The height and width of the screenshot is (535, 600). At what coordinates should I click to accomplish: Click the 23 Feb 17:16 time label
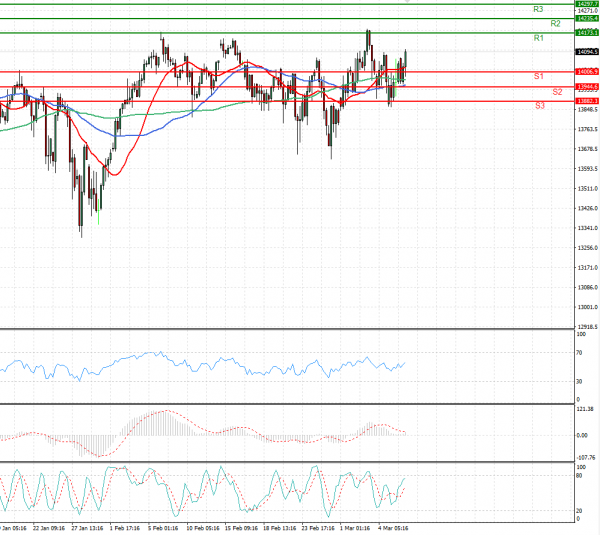point(318,528)
